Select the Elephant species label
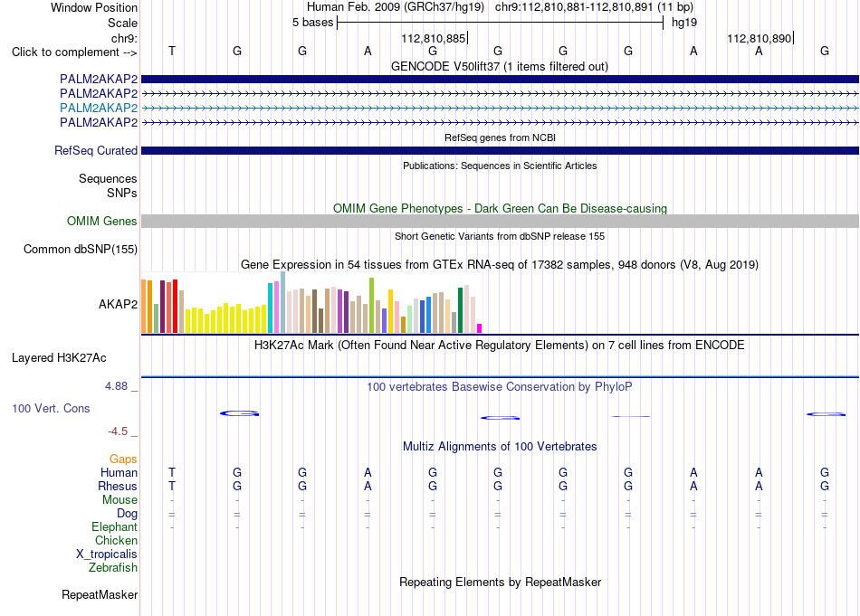860x616 pixels. click(x=114, y=526)
